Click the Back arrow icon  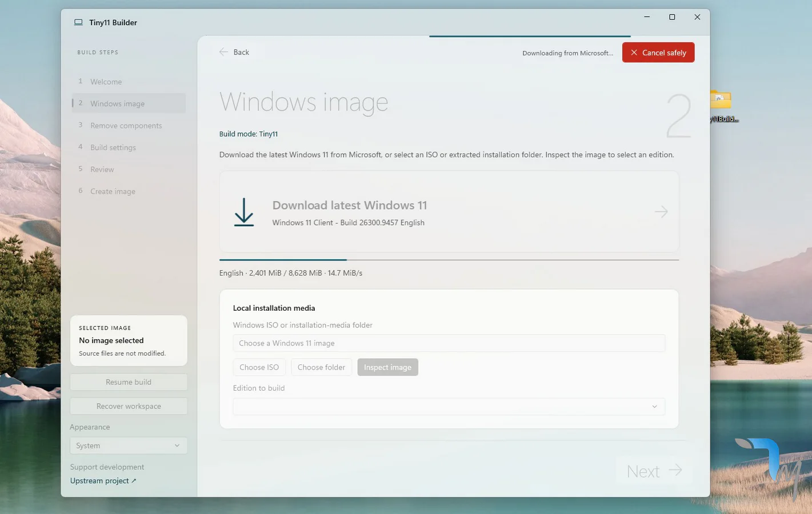[223, 52]
